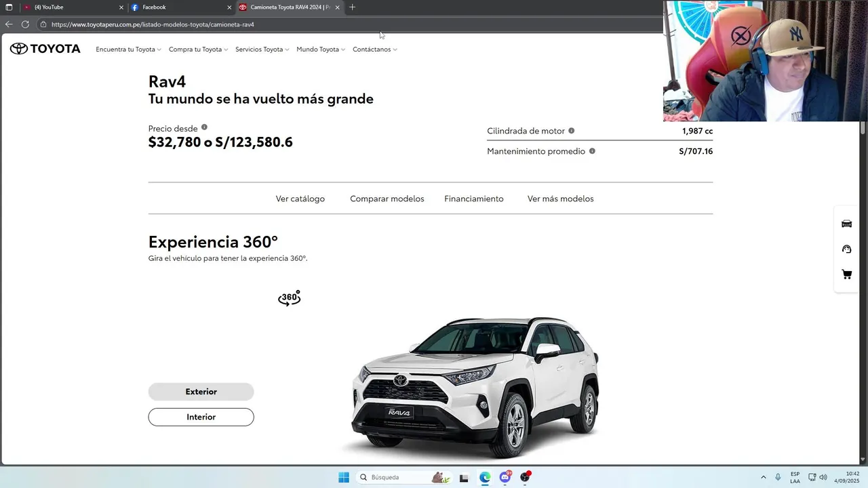868x488 pixels.
Task: Open Task View on taskbar
Action: 464,478
